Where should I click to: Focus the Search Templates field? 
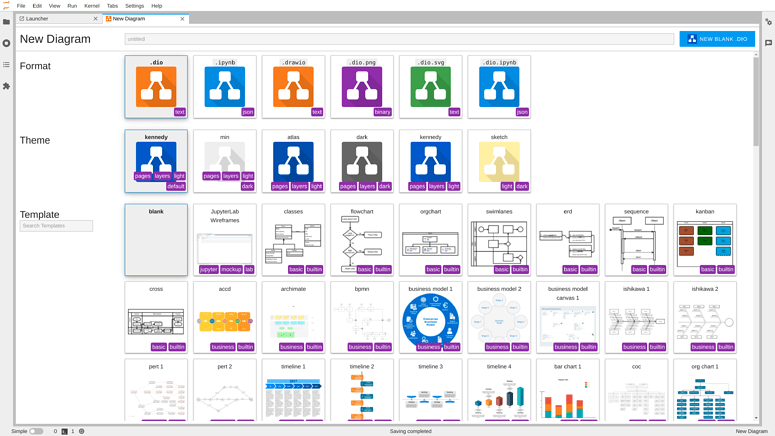click(x=56, y=226)
